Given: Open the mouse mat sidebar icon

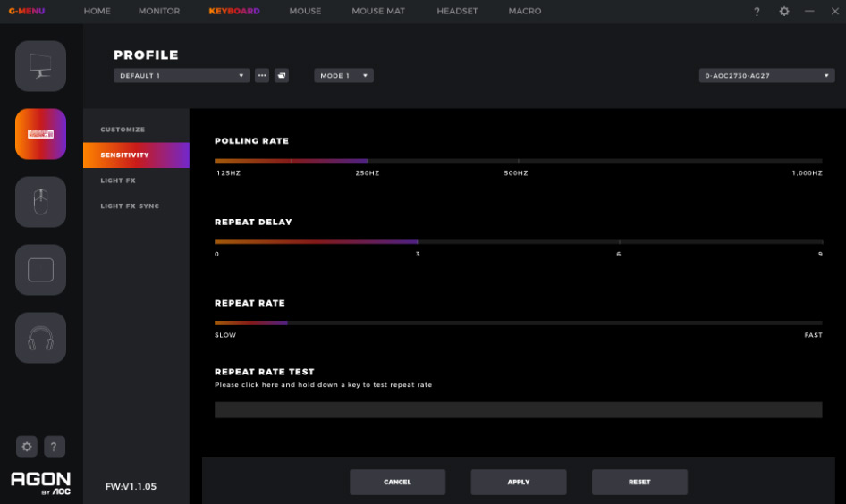Looking at the screenshot, I should point(40,270).
